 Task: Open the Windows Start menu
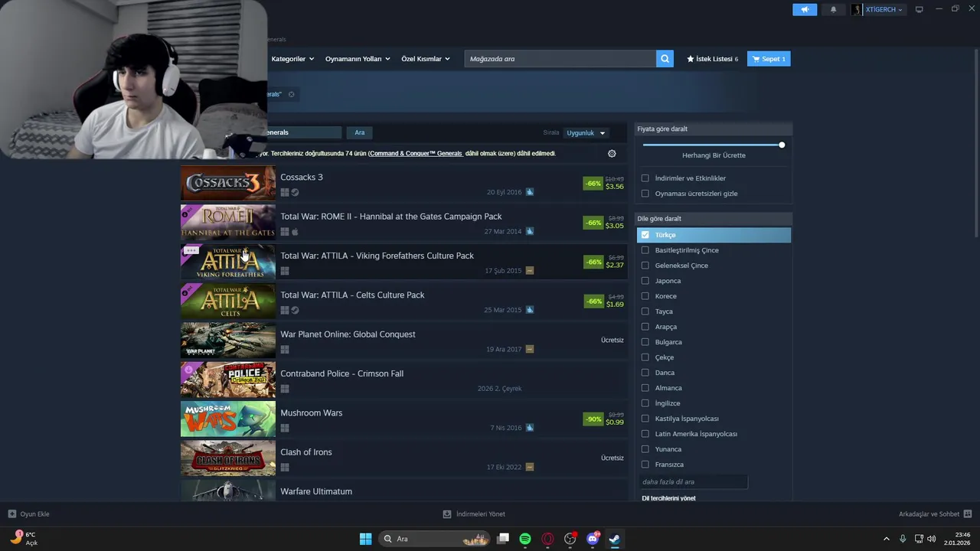tap(366, 539)
